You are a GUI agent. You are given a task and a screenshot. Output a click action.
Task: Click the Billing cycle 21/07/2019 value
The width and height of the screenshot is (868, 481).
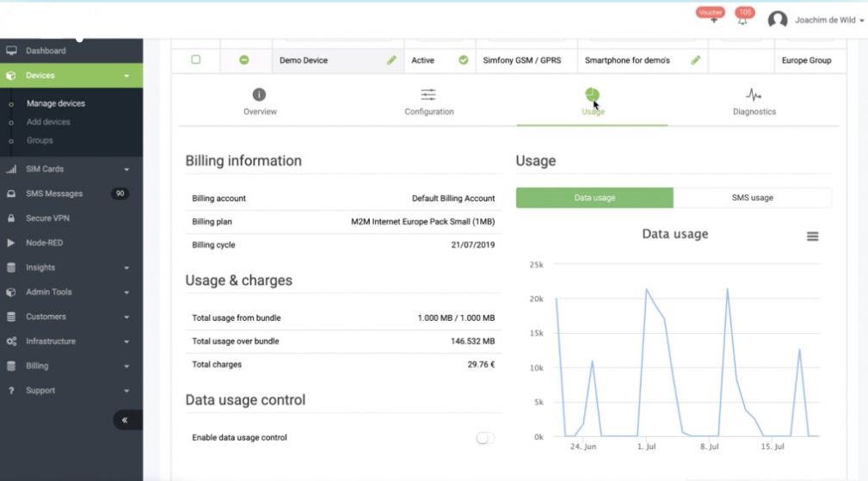(473, 244)
